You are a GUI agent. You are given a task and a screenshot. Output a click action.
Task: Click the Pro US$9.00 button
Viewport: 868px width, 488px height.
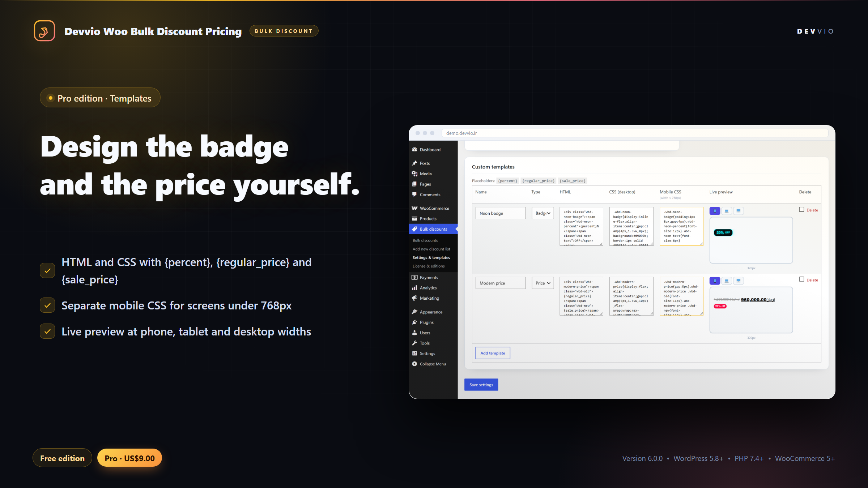(x=129, y=458)
